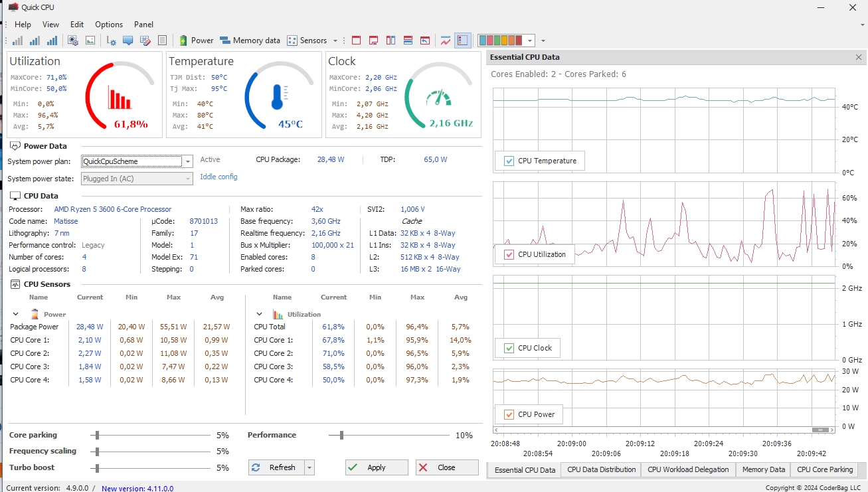Click the red chart line toolbar icon

click(445, 41)
